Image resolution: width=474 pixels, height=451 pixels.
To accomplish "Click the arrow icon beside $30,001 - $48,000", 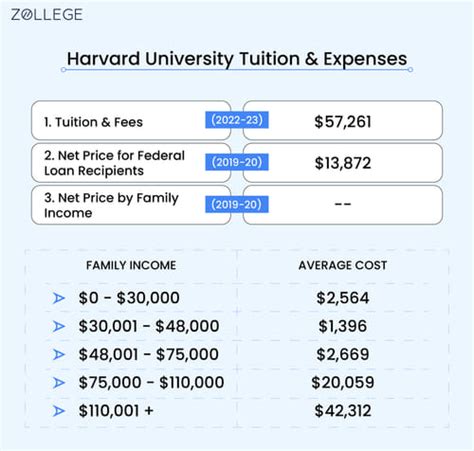I will [x=59, y=326].
